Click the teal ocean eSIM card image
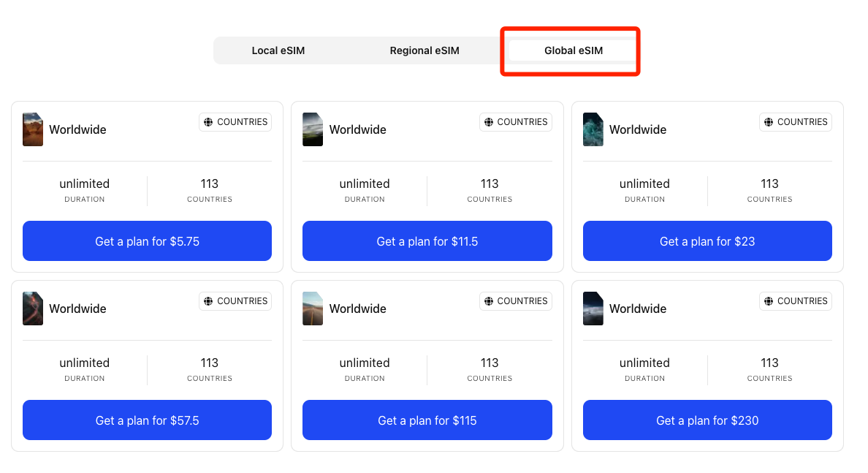This screenshot has height=473, width=868. pyautogui.click(x=593, y=129)
